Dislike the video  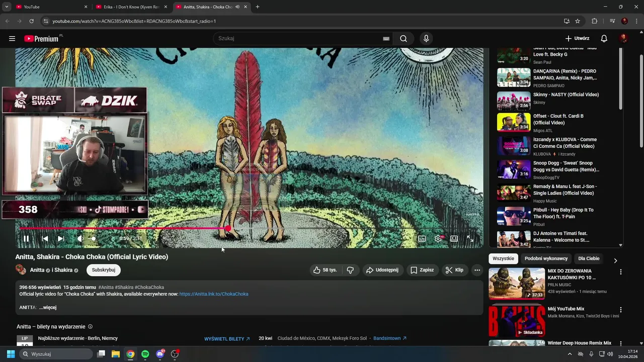click(350, 270)
